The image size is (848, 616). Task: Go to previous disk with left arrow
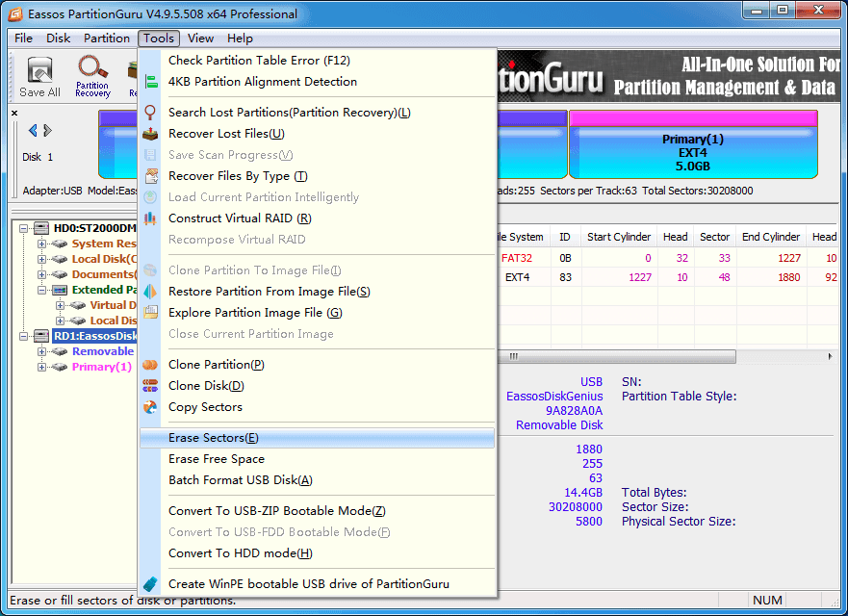pos(33,130)
